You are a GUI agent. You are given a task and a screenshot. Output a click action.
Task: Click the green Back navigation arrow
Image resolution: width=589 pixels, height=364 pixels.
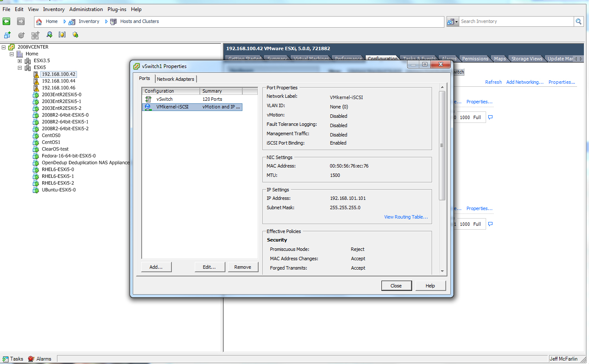6,21
